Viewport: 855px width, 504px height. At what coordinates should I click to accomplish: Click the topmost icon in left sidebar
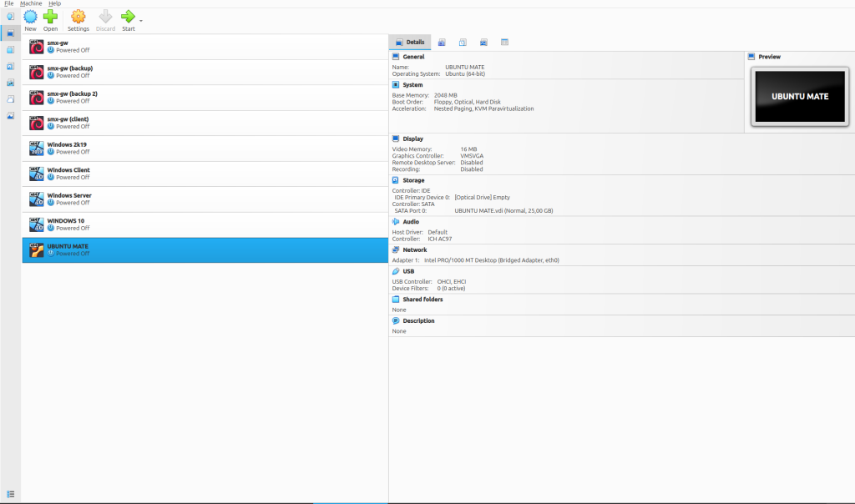pyautogui.click(x=10, y=16)
